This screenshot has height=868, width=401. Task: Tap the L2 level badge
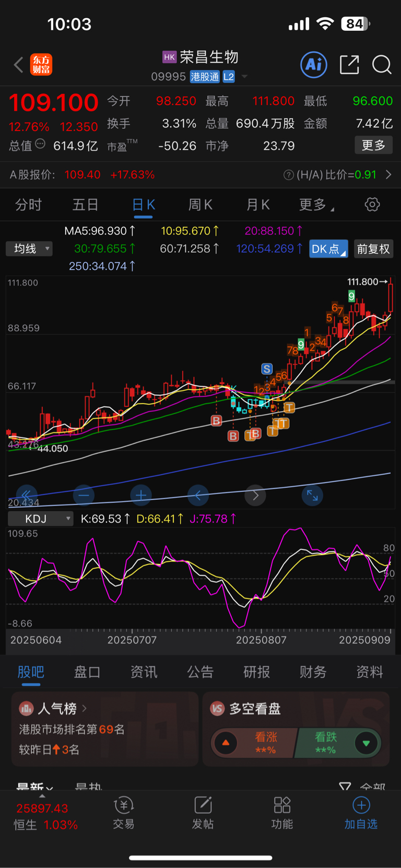(x=229, y=77)
